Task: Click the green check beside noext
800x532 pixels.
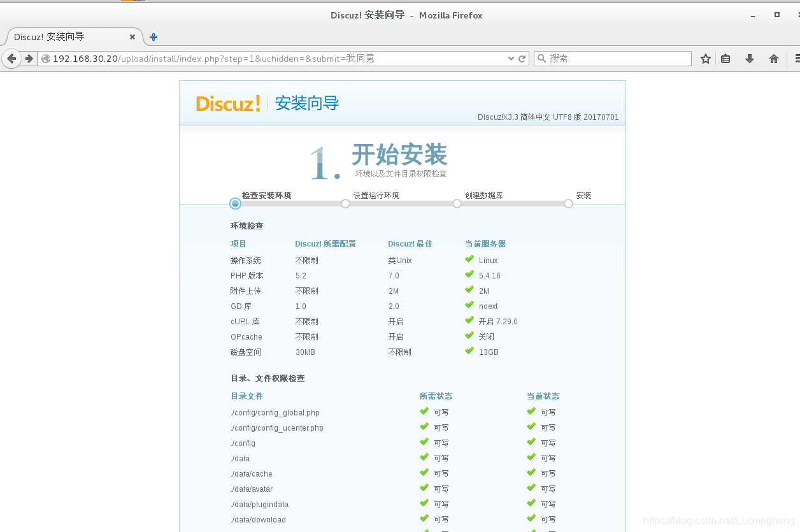Action: (x=469, y=305)
